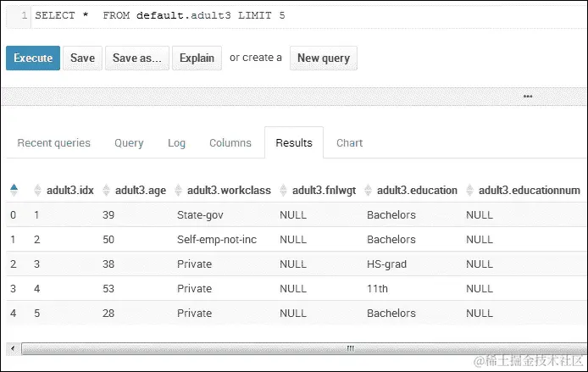The width and height of the screenshot is (588, 372).
Task: Select age value 28
Action: [108, 314]
